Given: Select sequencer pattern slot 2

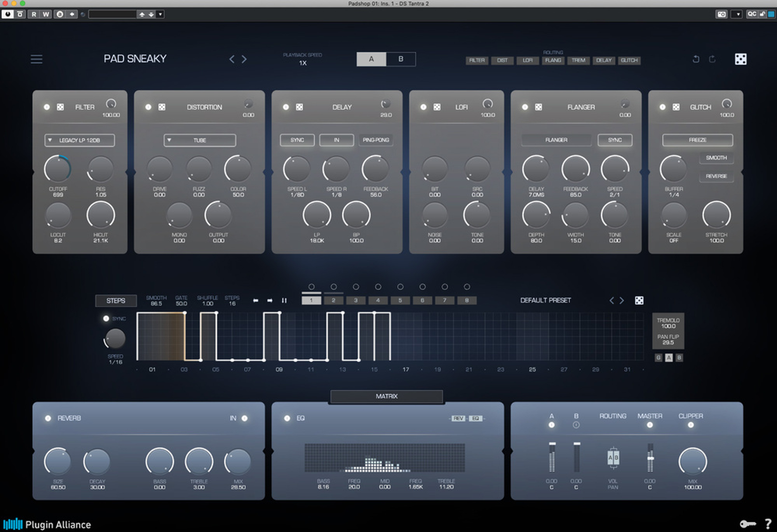Looking at the screenshot, I should tap(333, 300).
